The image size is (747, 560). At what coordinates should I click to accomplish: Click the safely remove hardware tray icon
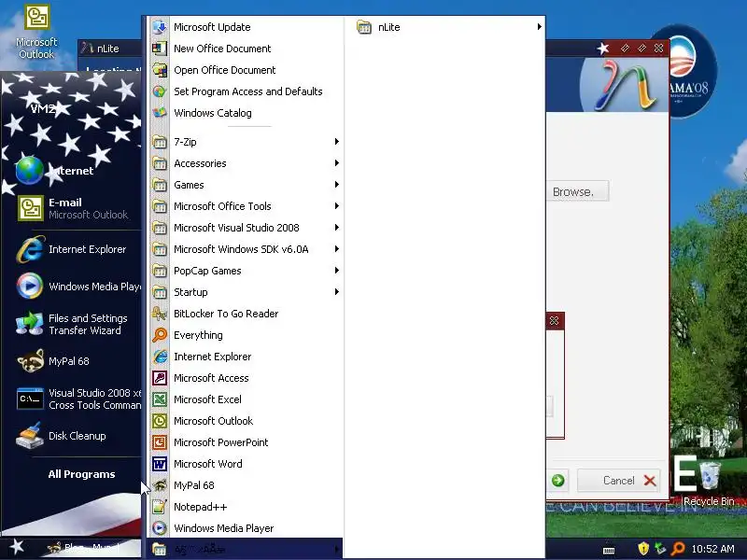[x=660, y=549]
